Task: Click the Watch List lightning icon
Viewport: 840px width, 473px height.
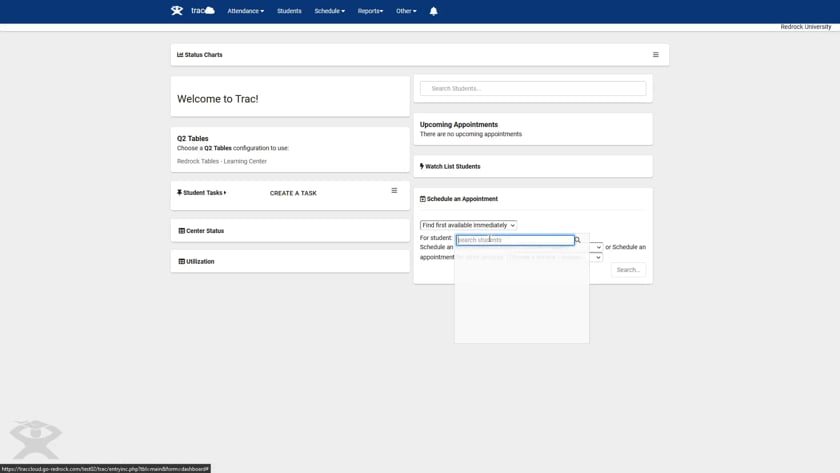Action: tap(422, 167)
